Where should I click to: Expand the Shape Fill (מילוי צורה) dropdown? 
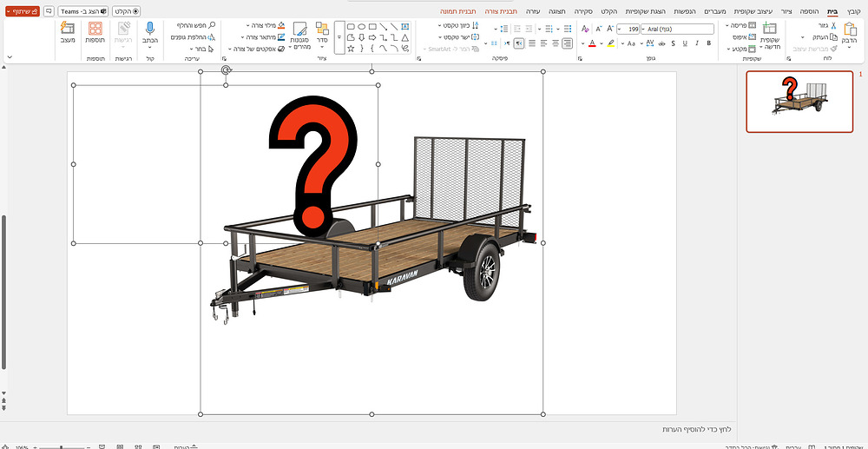point(247,26)
